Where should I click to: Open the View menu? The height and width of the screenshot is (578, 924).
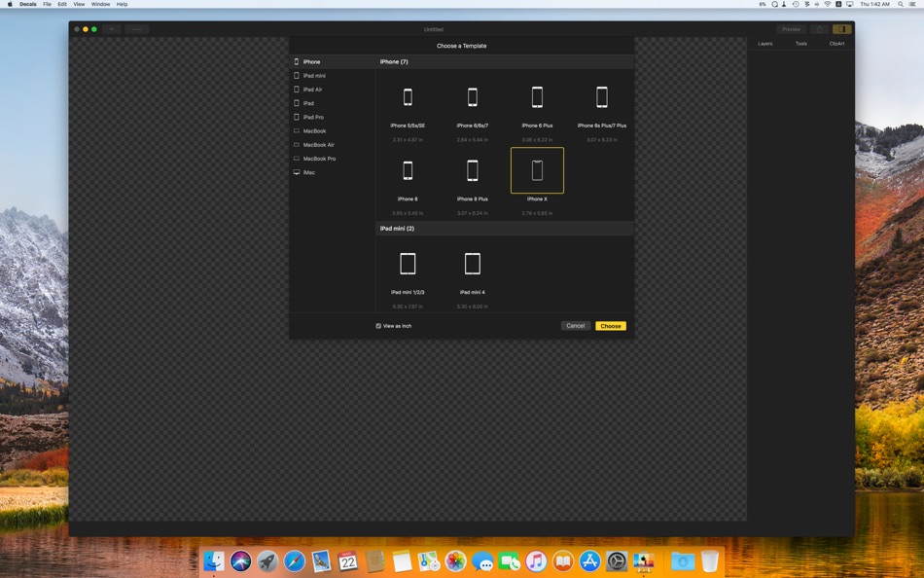pyautogui.click(x=79, y=4)
